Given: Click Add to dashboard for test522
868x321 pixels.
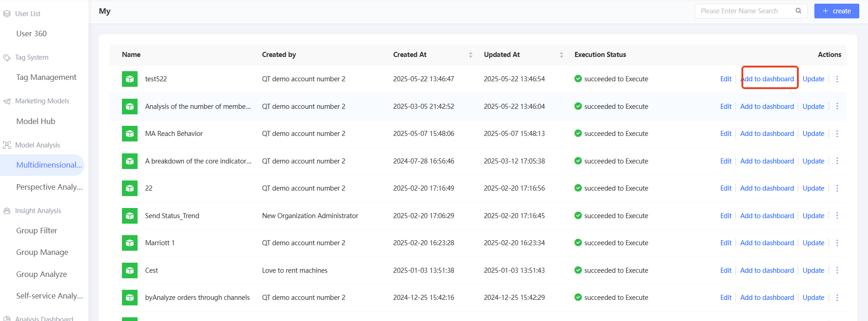Looking at the screenshot, I should point(767,79).
